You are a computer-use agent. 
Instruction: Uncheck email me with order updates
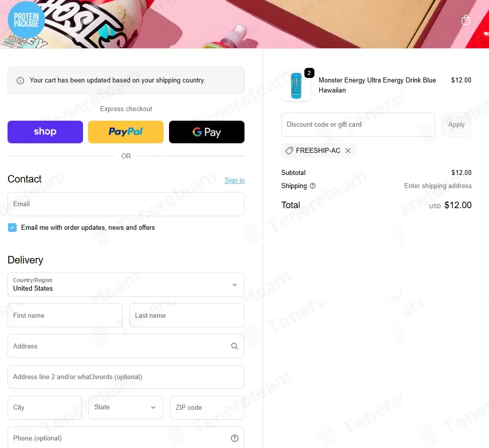[x=13, y=228]
